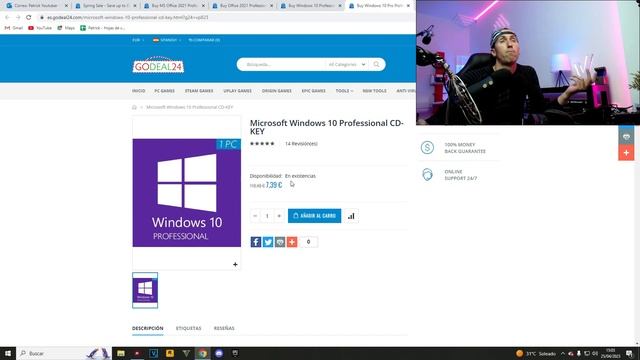Click the product breadcrumb link
The height and width of the screenshot is (360, 640).
pos(190,107)
